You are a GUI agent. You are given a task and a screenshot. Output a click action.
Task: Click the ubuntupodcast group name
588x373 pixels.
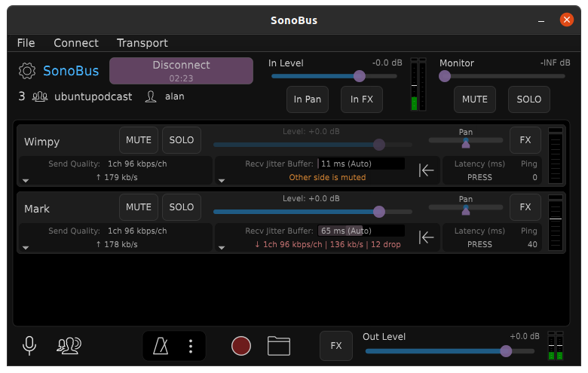pos(93,96)
